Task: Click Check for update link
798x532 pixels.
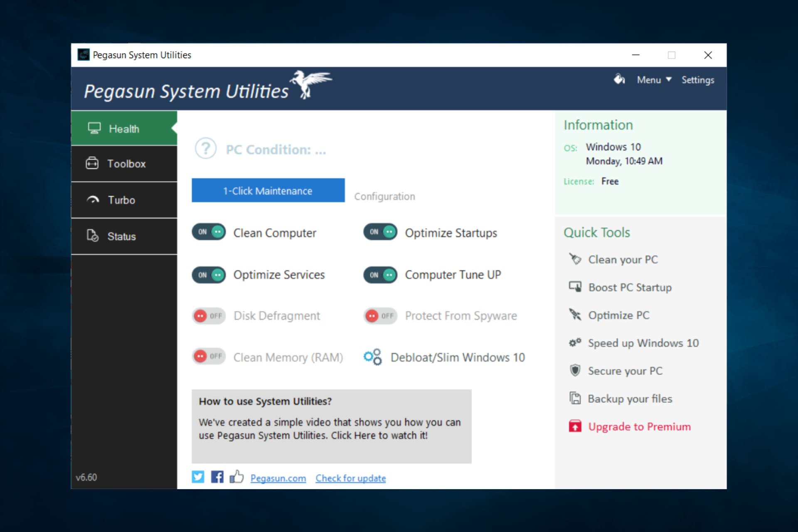Action: click(x=350, y=478)
